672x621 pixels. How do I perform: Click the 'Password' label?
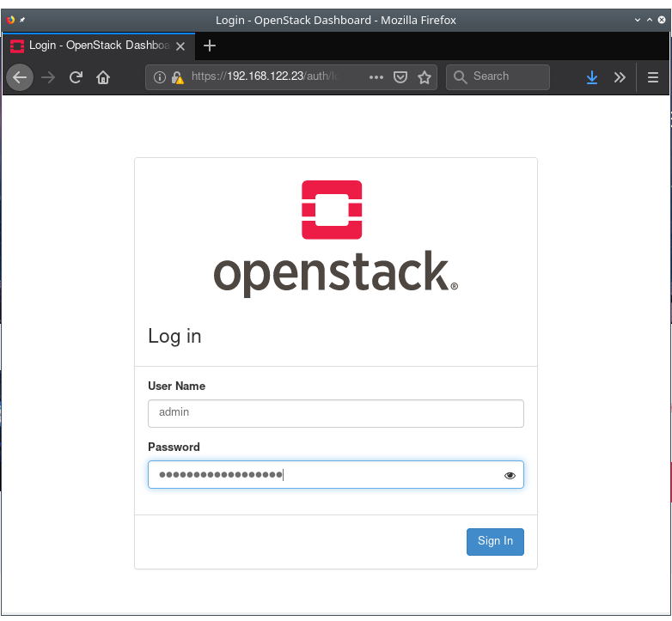click(174, 447)
